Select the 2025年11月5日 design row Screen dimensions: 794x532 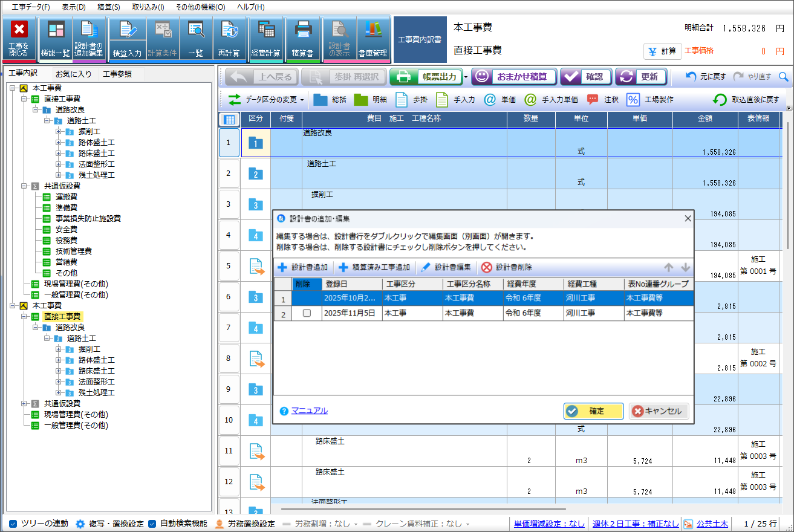(351, 313)
